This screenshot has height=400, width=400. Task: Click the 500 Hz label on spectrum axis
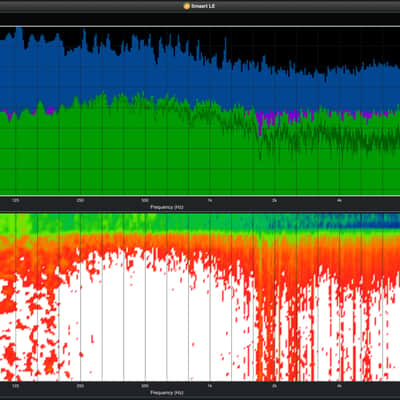point(145,200)
